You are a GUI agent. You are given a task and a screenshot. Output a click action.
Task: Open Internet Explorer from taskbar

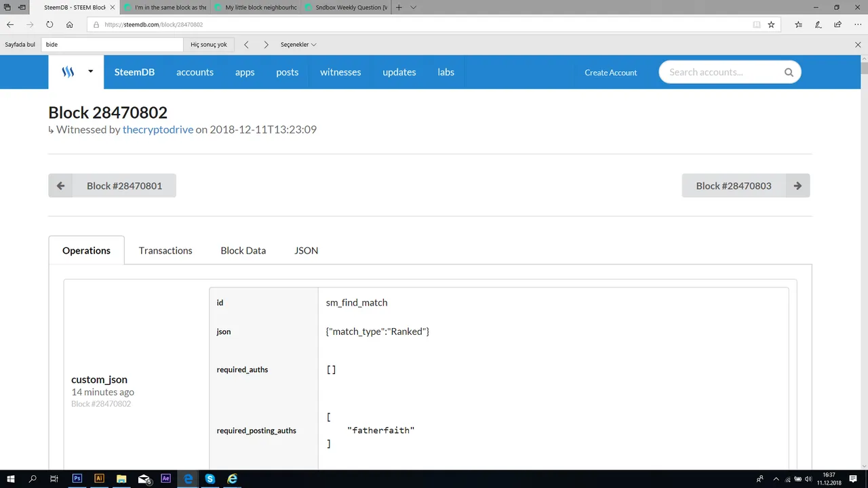pos(232,479)
